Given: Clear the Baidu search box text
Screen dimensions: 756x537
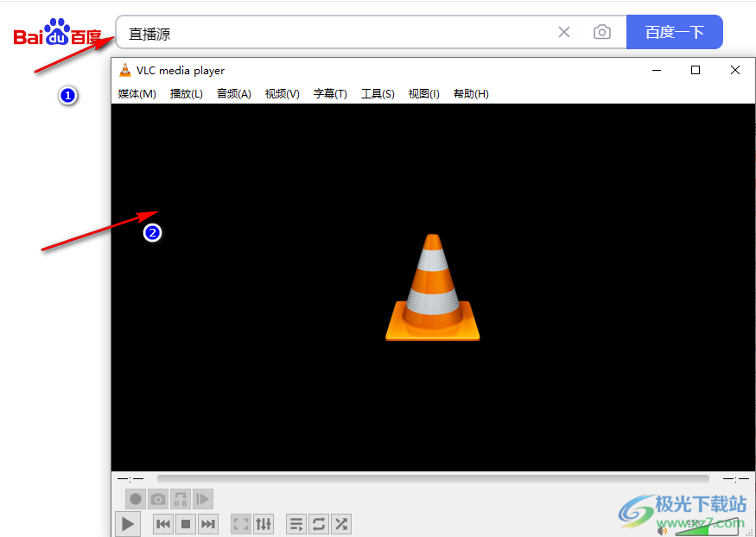Looking at the screenshot, I should point(564,32).
